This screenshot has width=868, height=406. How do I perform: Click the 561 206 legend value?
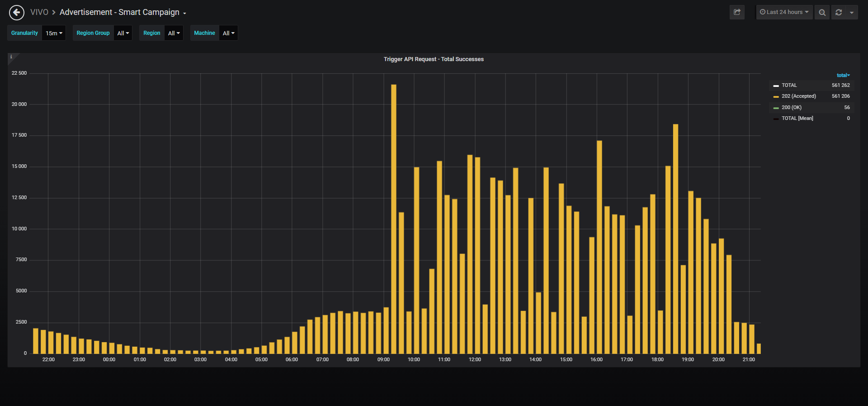pyautogui.click(x=840, y=96)
